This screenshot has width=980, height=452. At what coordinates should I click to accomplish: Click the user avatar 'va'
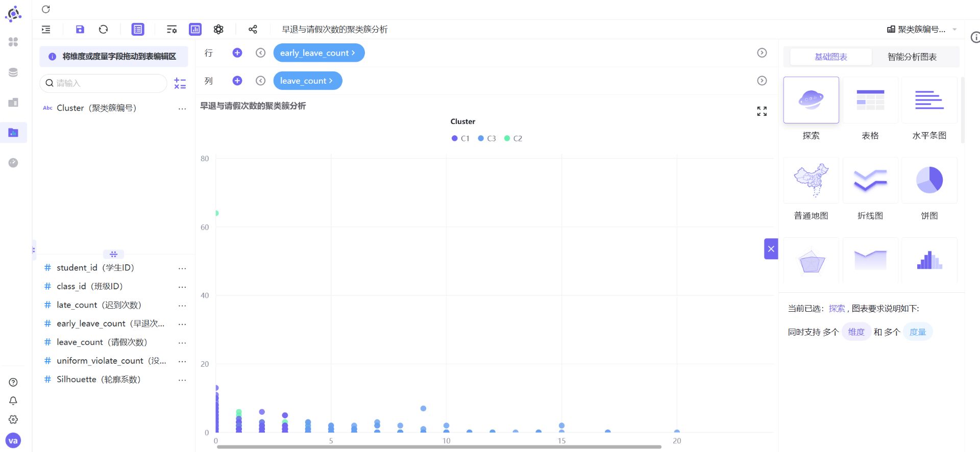click(x=13, y=440)
